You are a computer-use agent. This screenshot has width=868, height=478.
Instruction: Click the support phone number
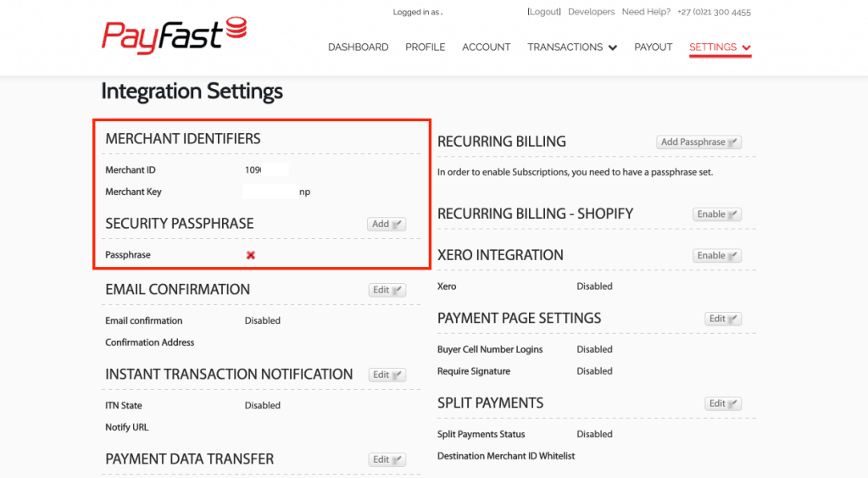coord(714,12)
